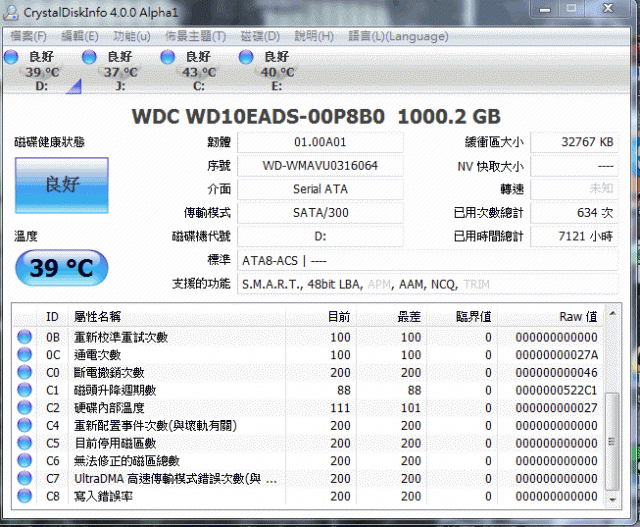The image size is (640, 527).
Task: Select the 磁頭升降週期數 attribute name
Action: click(115, 390)
